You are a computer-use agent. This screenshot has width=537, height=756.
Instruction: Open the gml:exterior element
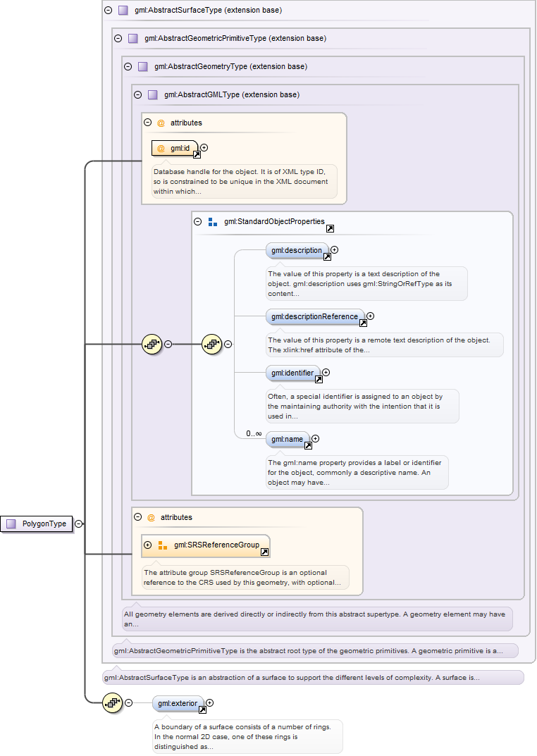pyautogui.click(x=177, y=702)
